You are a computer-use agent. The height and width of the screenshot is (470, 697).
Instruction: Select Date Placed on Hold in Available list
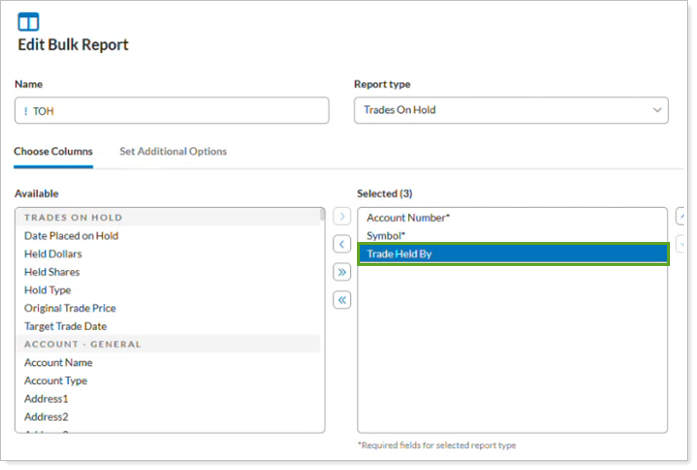(71, 236)
